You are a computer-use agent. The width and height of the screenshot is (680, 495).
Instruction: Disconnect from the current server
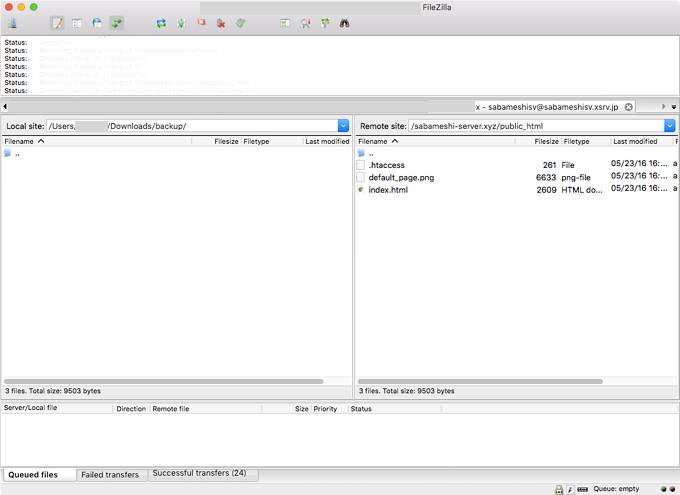[221, 23]
